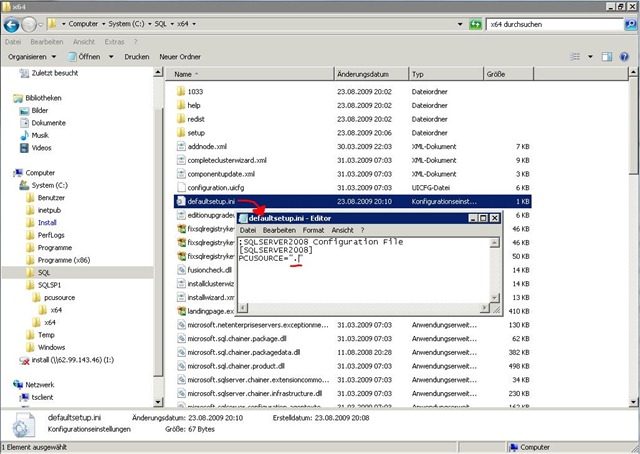Open the Extras menu in Explorer
Screen dimensions: 640x454
coord(116,42)
